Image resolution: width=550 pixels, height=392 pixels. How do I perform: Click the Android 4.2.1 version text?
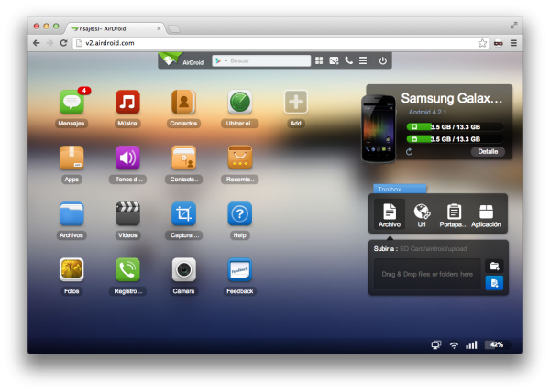[x=427, y=112]
